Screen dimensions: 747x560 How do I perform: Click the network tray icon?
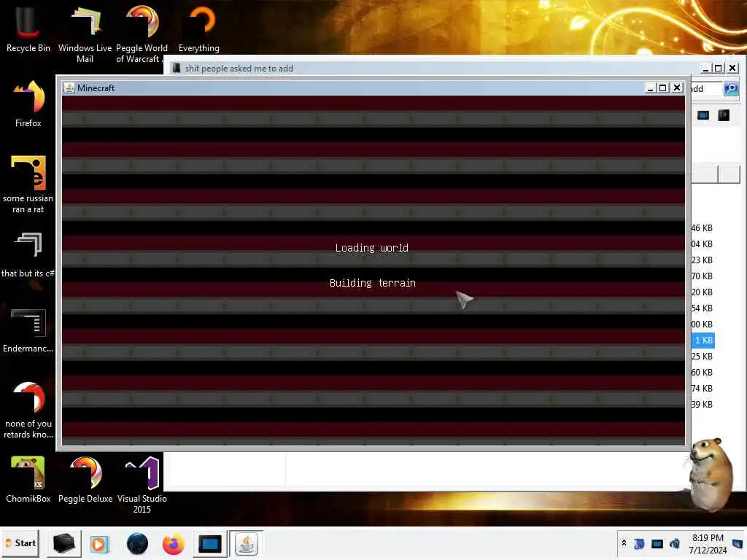(x=639, y=543)
